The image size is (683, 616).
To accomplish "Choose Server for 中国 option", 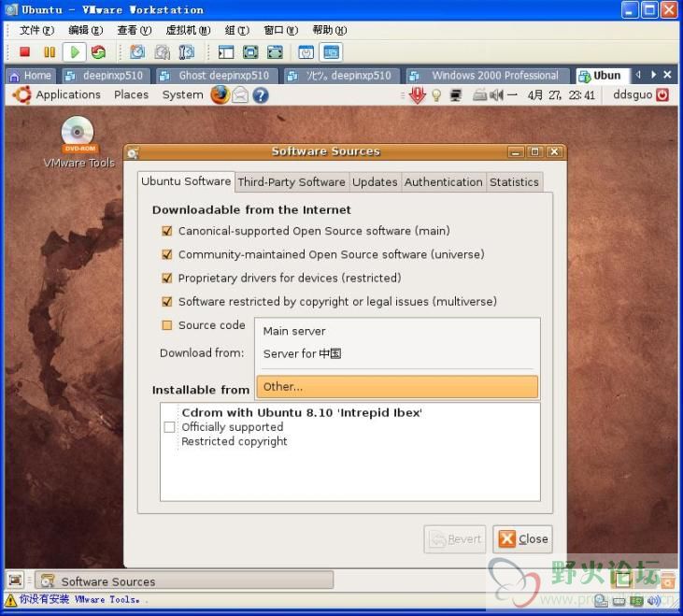I will [397, 353].
